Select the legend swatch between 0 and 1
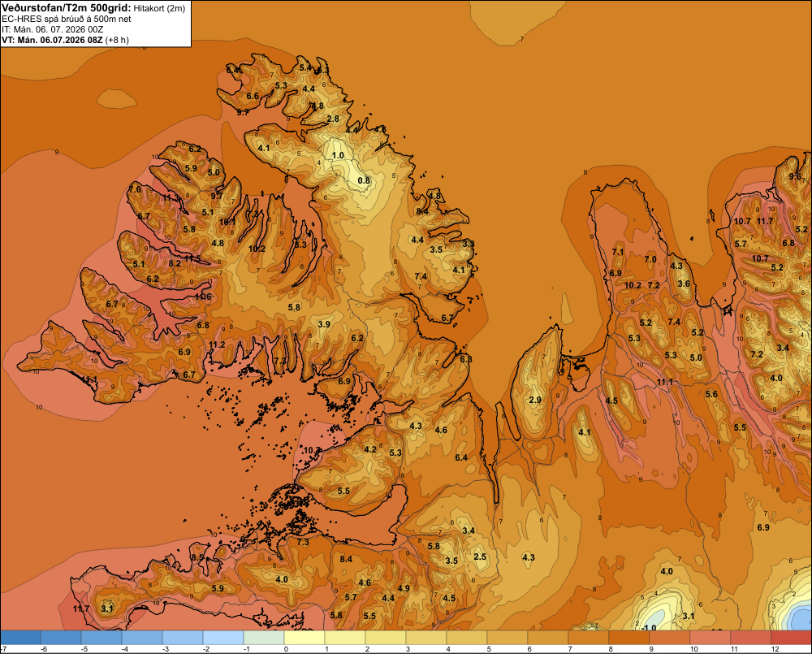 click(304, 638)
